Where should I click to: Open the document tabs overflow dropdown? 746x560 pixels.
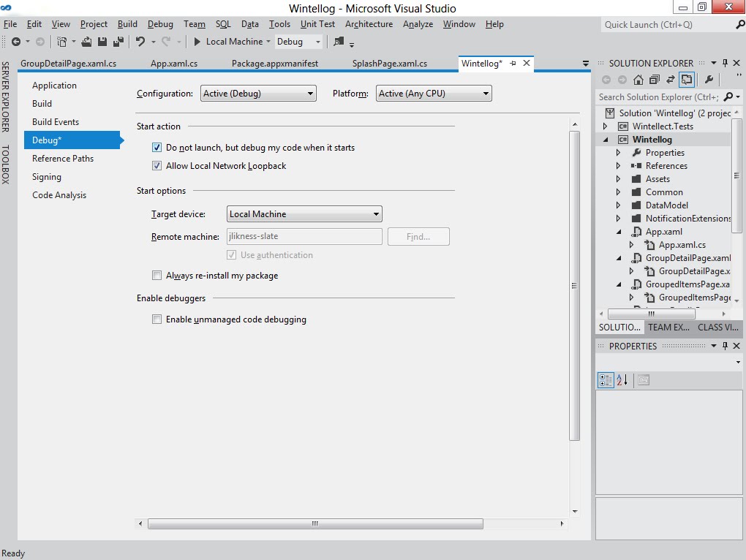coord(586,63)
